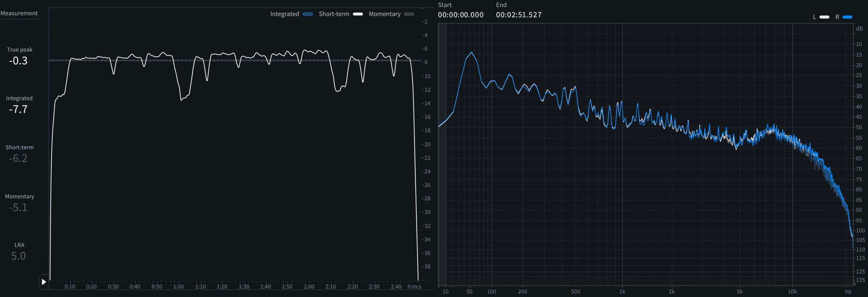Select the Short-term value -6.2
The height and width of the screenshot is (297, 868).
click(x=18, y=158)
